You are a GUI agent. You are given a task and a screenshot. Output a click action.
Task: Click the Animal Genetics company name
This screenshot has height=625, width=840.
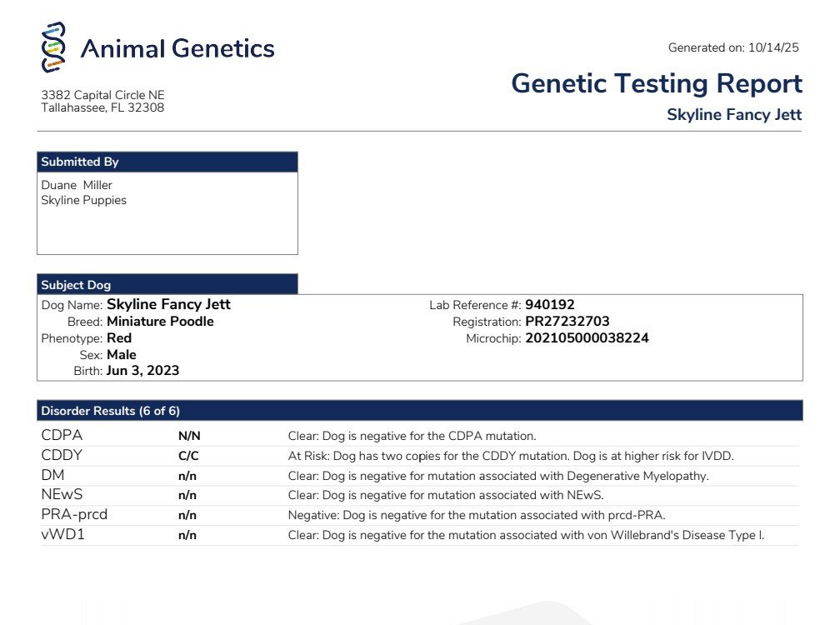click(177, 48)
